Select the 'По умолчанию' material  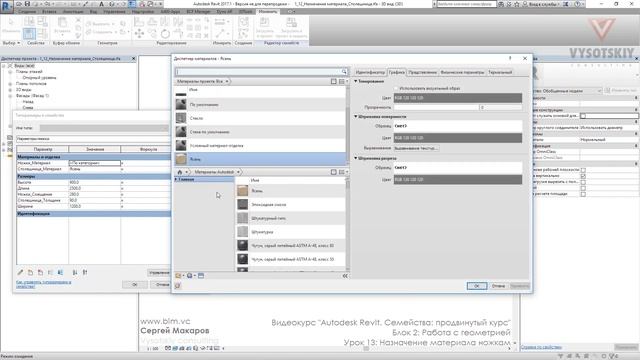tap(260, 104)
